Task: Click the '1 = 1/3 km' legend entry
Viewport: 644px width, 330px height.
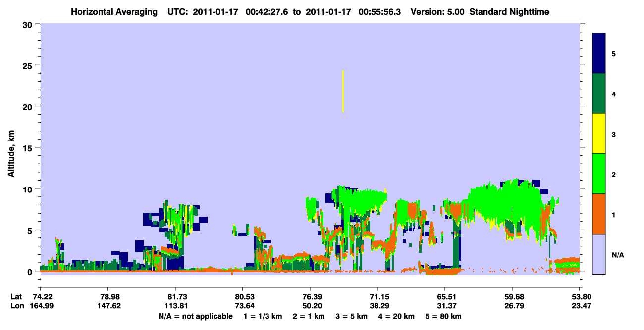Action: 263,316
